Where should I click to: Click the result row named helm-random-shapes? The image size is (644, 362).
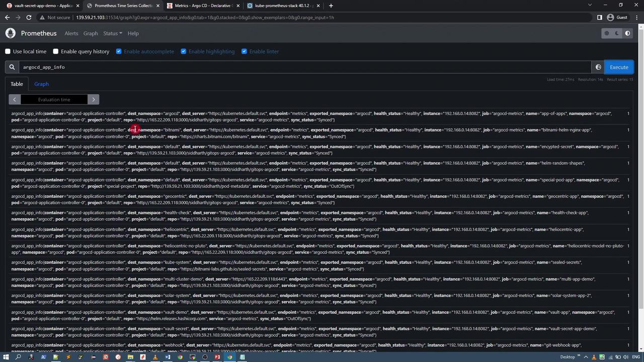(319, 166)
